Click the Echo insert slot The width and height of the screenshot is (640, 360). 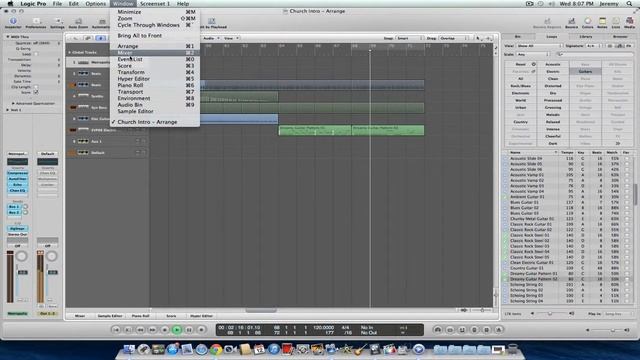click(18, 184)
